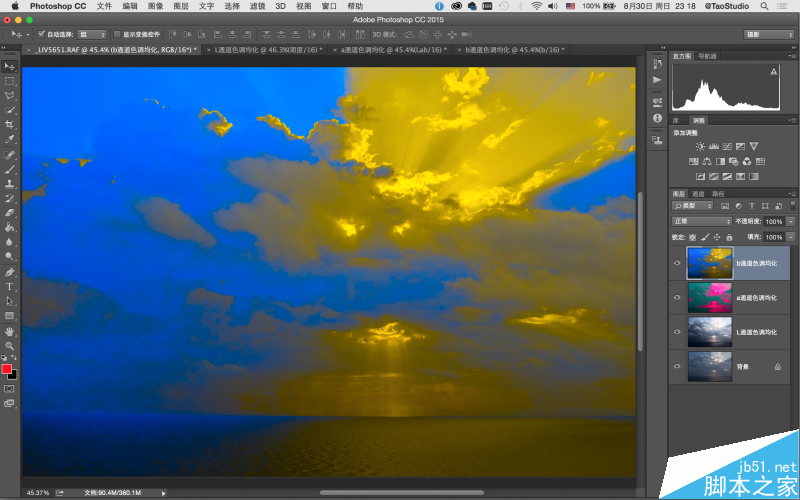This screenshot has width=800, height=500.
Task: Select the Crop tool
Action: [x=9, y=124]
